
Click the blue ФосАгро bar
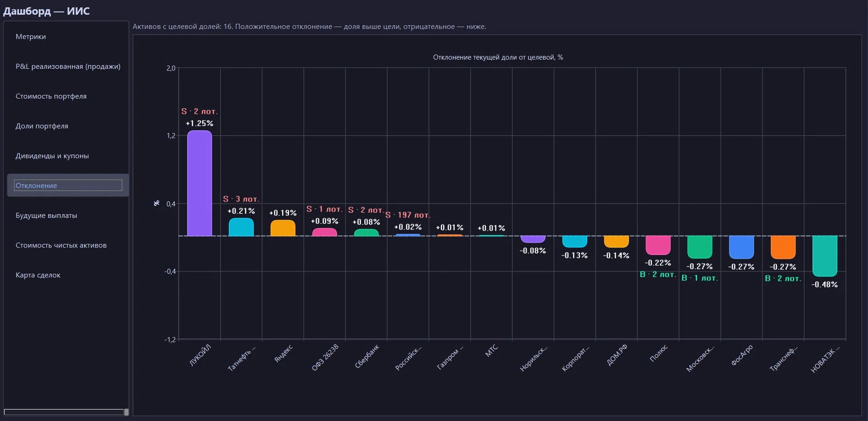(x=741, y=247)
